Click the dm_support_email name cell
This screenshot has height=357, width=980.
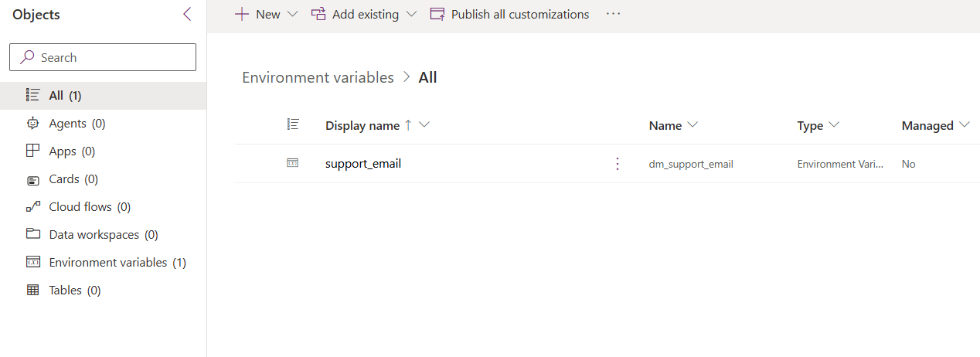click(691, 164)
